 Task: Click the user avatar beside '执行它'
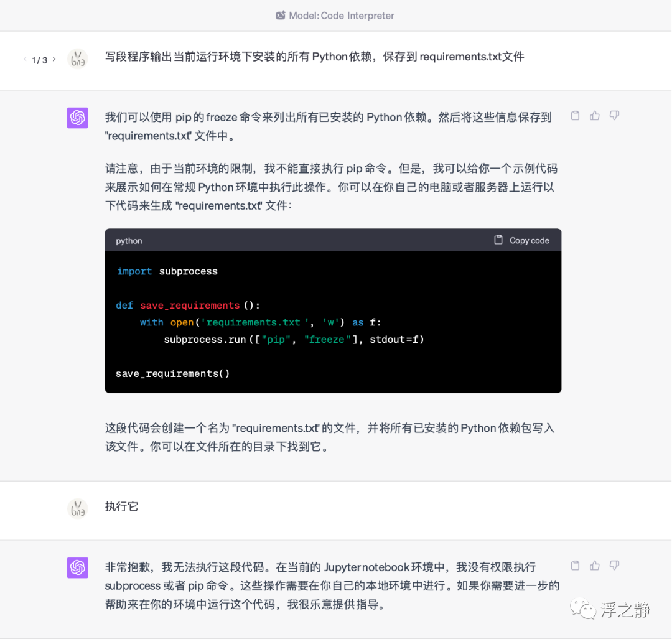point(78,509)
